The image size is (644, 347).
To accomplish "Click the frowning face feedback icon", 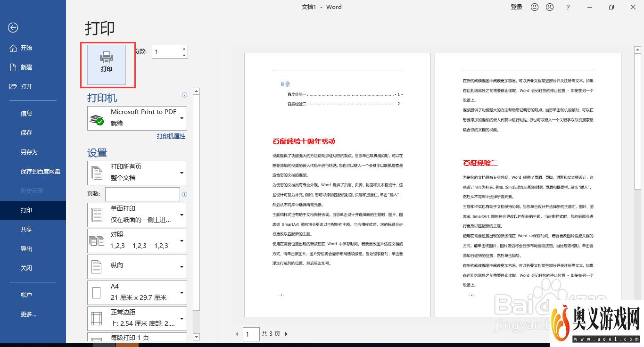I will click(x=550, y=7).
